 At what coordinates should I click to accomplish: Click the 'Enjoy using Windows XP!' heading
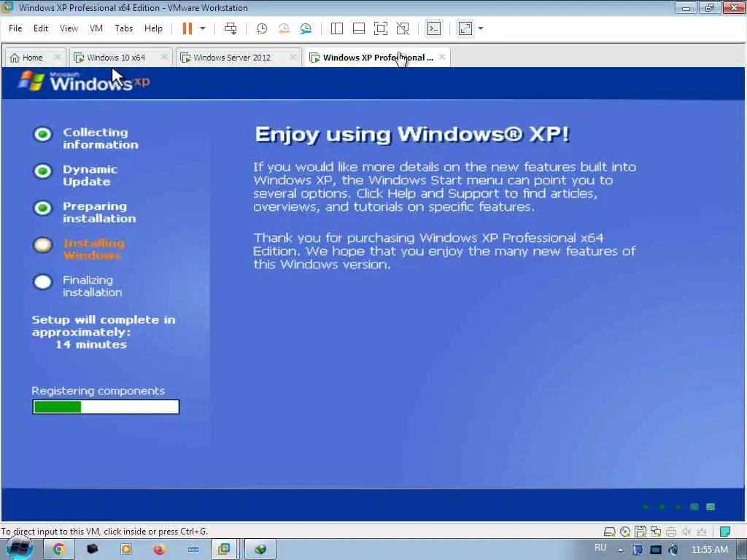click(412, 134)
